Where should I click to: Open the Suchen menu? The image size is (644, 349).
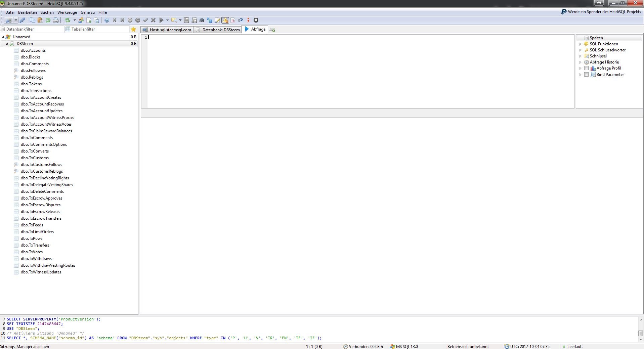47,12
